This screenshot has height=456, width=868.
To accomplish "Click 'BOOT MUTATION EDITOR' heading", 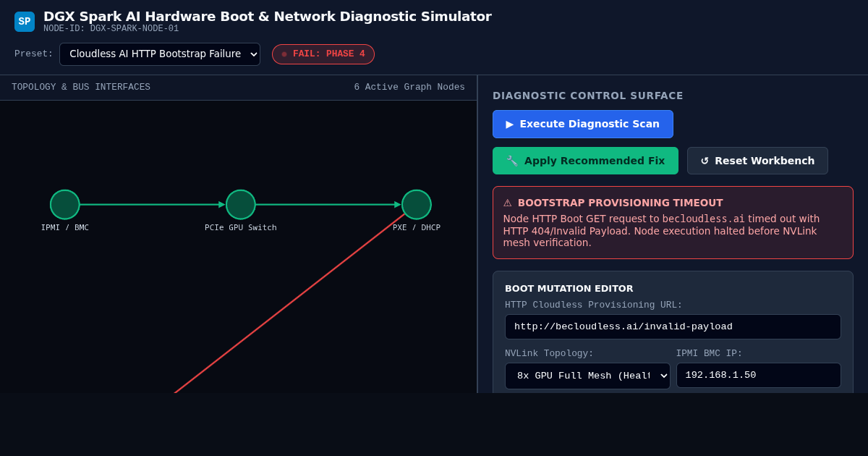I will [569, 288].
